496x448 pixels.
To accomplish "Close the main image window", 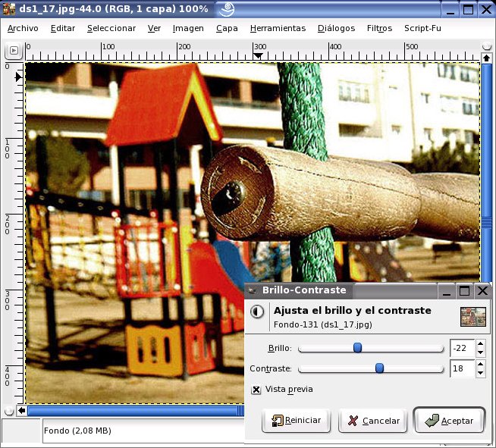I will tap(486, 10).
